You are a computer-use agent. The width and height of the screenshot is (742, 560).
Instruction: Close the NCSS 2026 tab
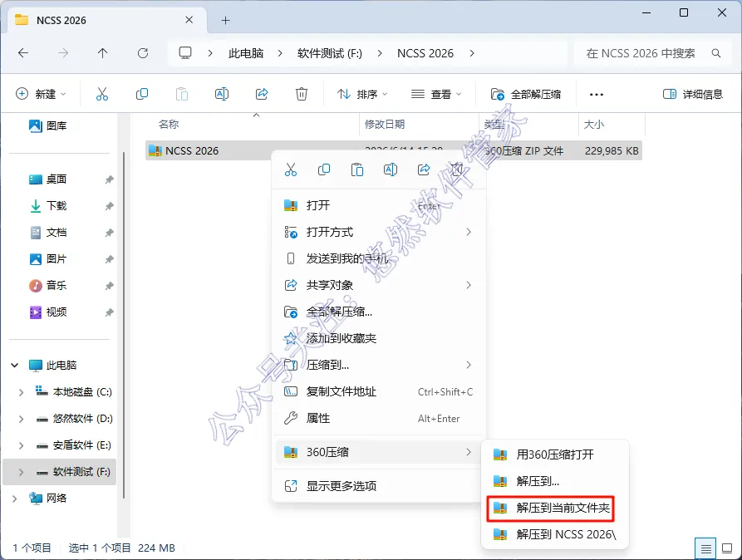[189, 20]
